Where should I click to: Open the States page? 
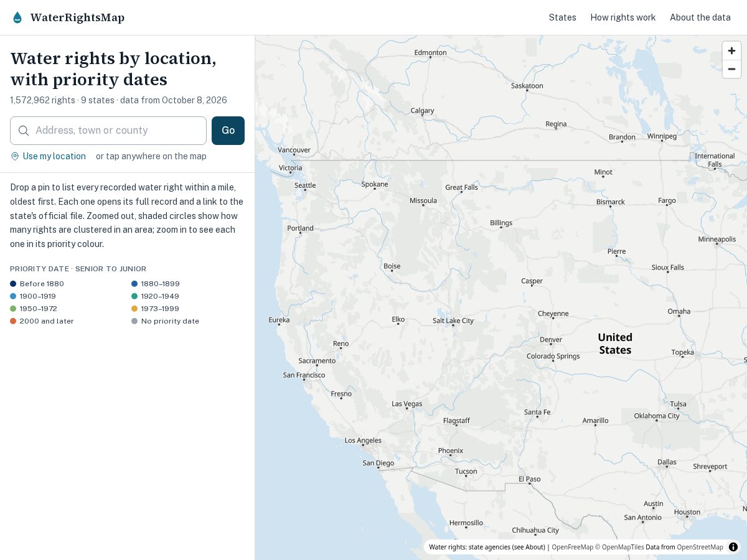563,17
